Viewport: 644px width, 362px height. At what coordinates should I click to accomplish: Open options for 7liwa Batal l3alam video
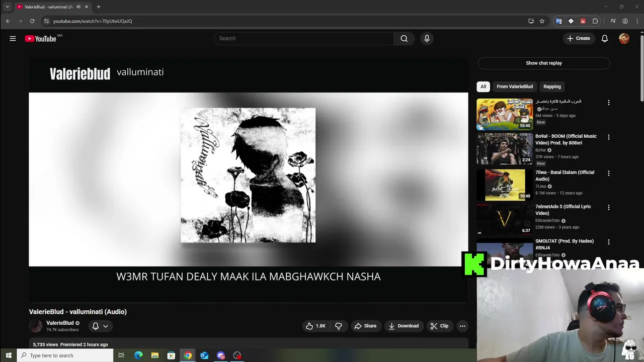(608, 173)
